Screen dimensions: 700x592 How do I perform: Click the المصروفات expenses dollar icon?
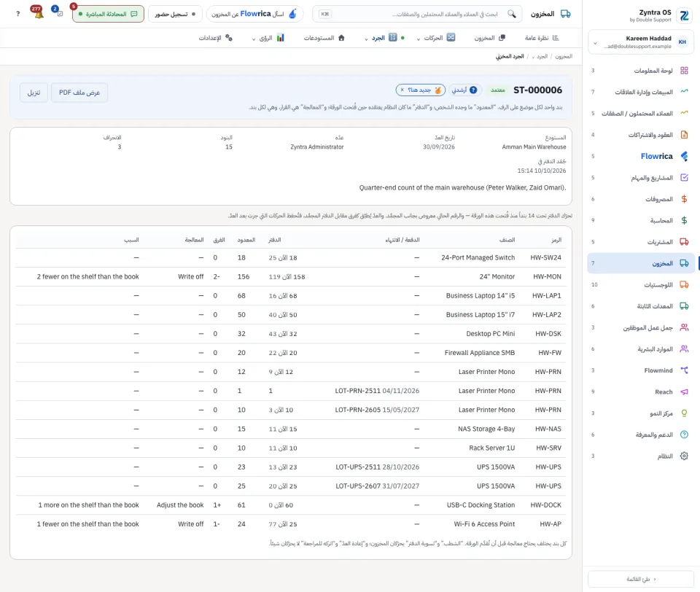(684, 199)
